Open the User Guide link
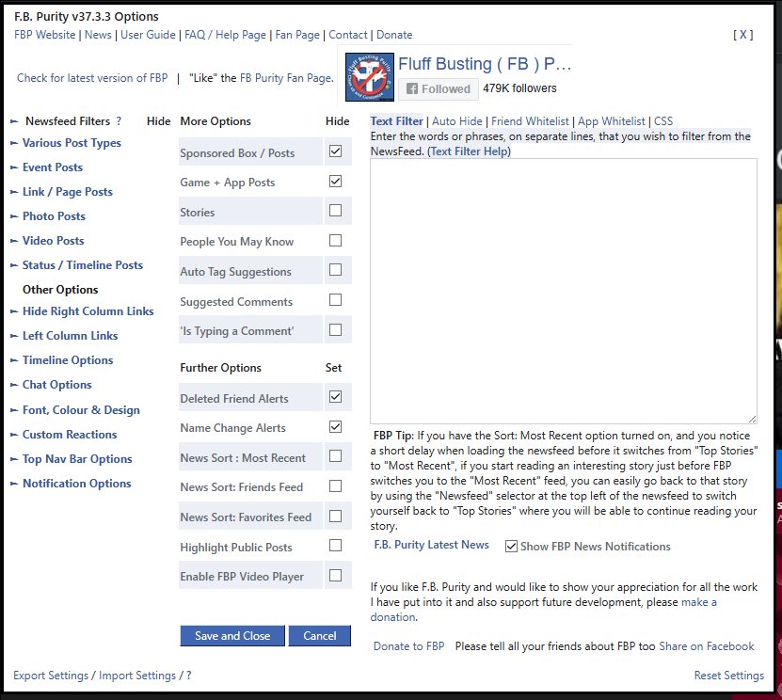 [x=148, y=35]
